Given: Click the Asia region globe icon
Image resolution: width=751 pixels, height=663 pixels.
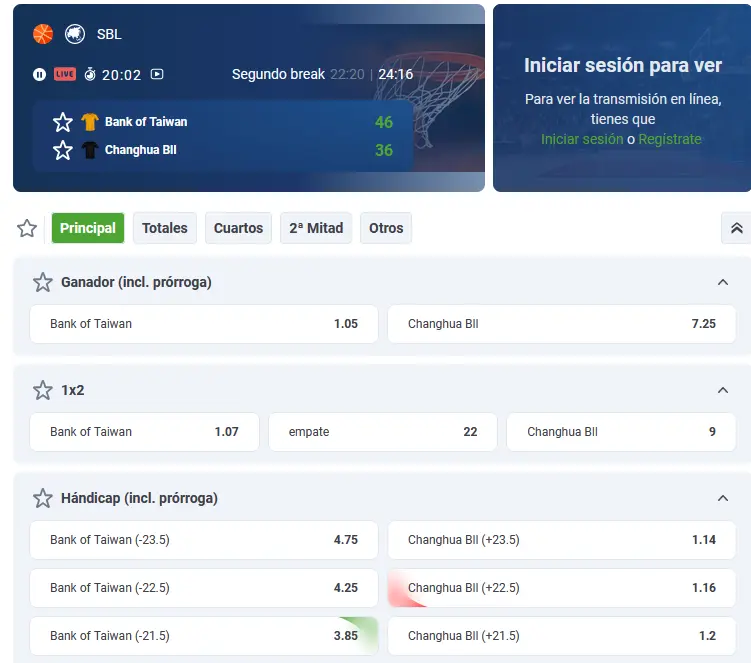Looking at the screenshot, I should [x=75, y=34].
